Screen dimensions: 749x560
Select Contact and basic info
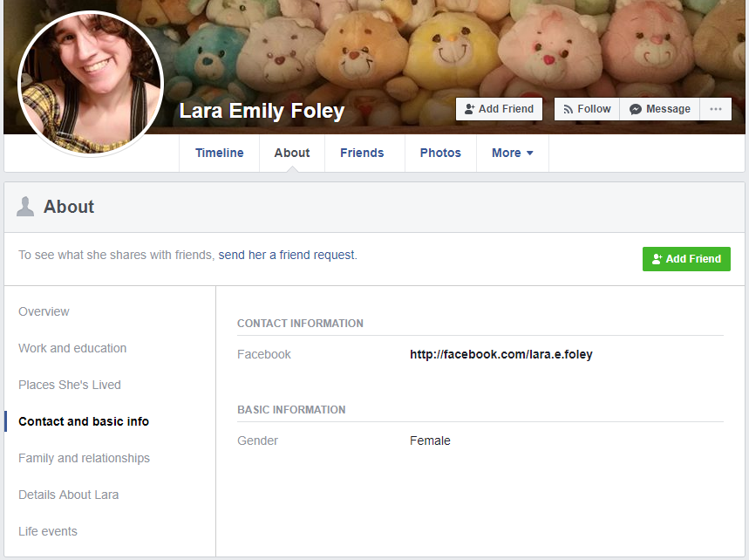click(84, 421)
